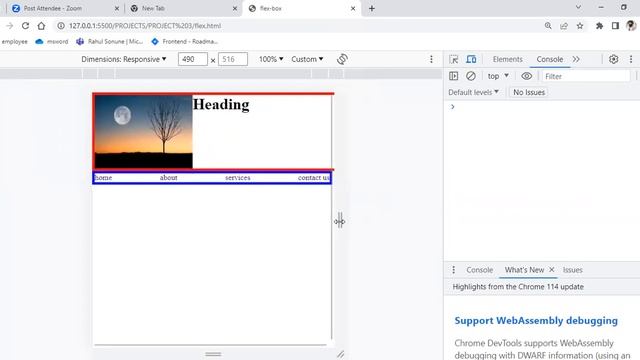Click the viewport height field showing 516
This screenshot has height=360, width=640.
click(233, 59)
